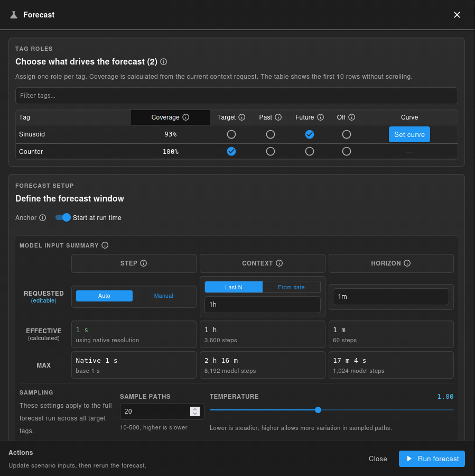This screenshot has width=475, height=476.
Task: Open the Target column info icon
Action: (x=242, y=117)
